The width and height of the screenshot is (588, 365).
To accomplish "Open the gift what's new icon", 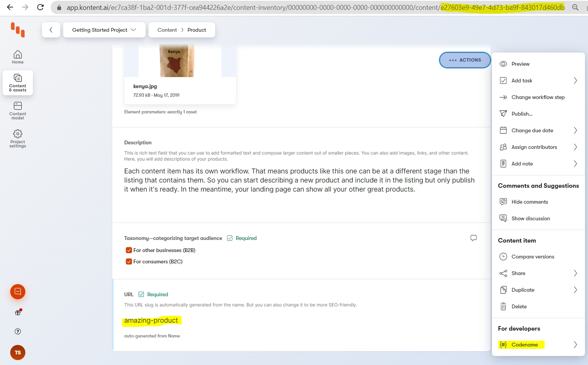I will point(18,312).
